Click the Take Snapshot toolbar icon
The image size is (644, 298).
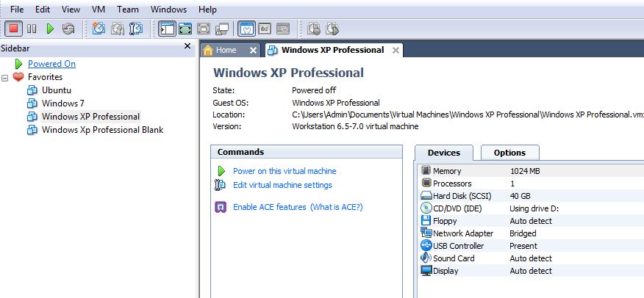point(99,29)
